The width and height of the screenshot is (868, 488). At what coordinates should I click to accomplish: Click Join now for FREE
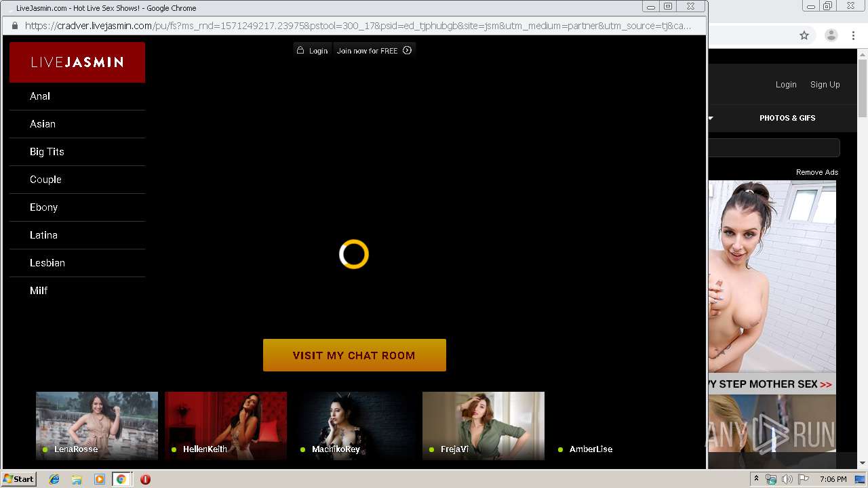click(374, 51)
